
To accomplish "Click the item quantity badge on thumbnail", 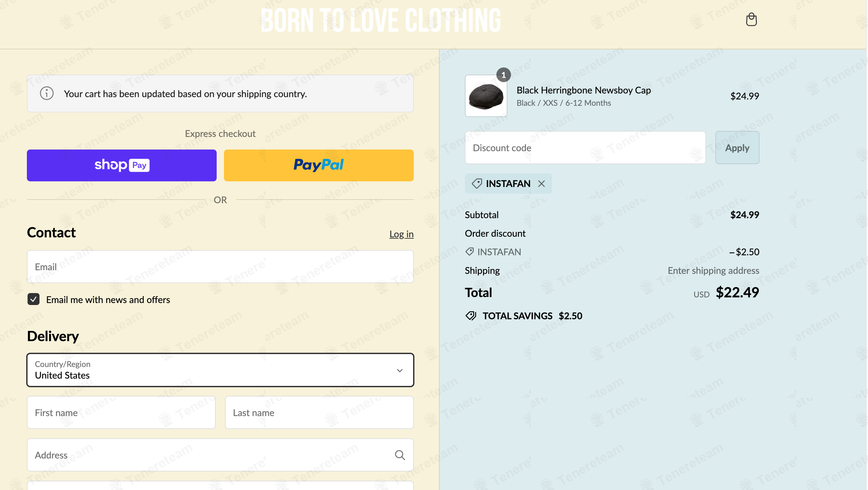I will pos(503,75).
